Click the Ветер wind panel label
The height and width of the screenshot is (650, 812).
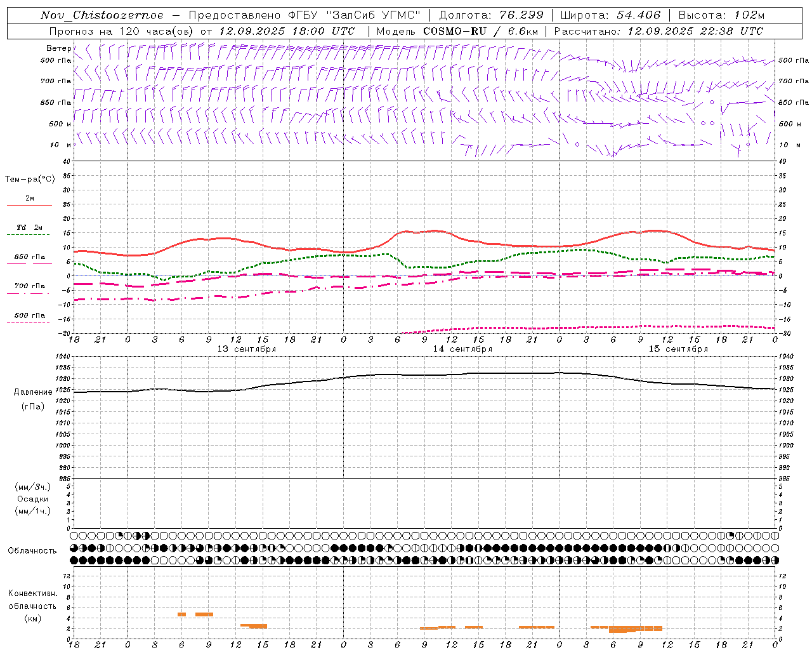point(58,48)
